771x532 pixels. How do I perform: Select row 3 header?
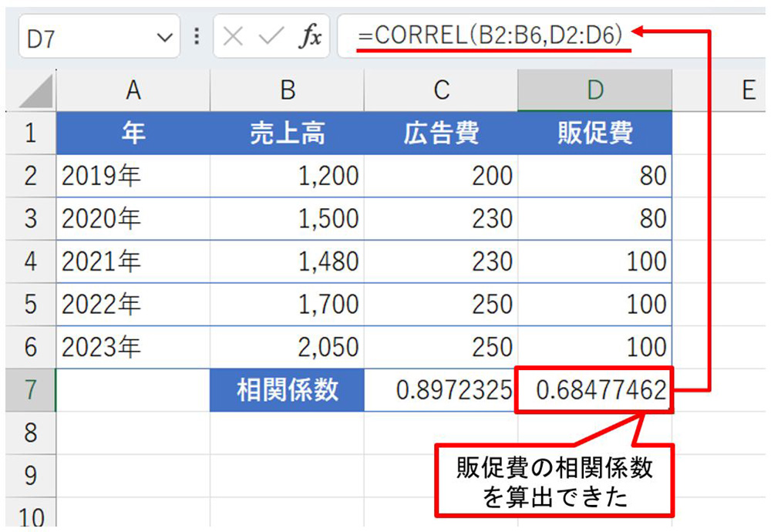click(x=31, y=219)
